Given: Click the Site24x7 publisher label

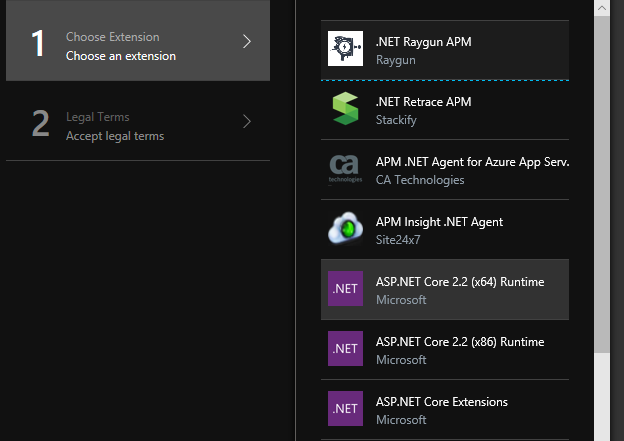Looking at the screenshot, I should [398, 240].
